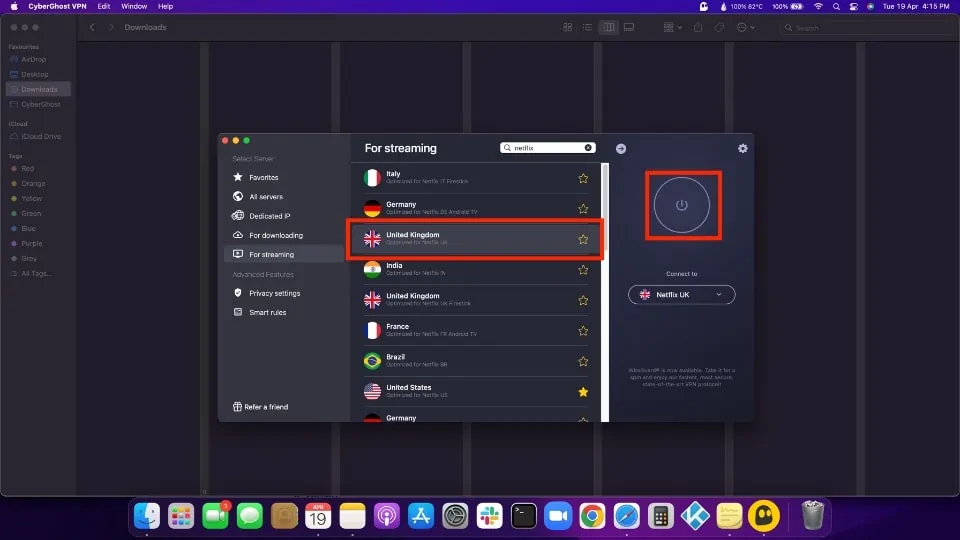The width and height of the screenshot is (960, 540).
Task: Collapse the server list panel arrow
Action: (621, 149)
